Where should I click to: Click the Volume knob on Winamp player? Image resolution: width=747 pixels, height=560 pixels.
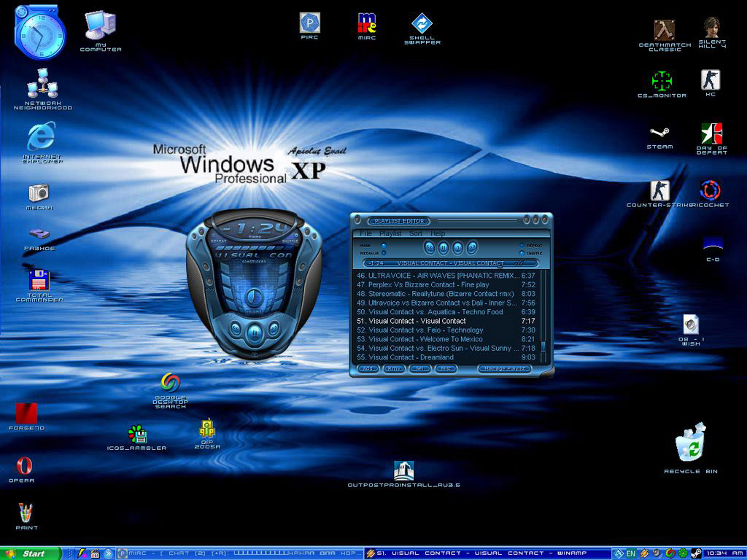[255, 298]
